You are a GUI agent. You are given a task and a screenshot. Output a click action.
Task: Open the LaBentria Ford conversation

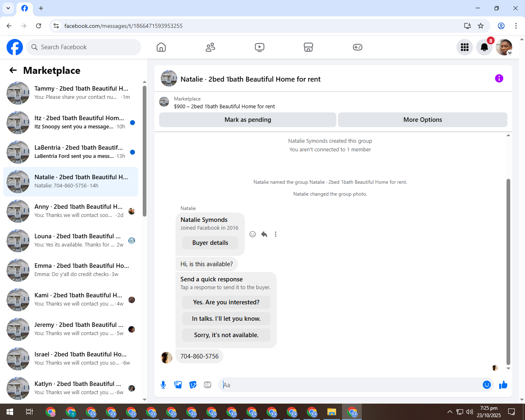pyautogui.click(x=71, y=152)
